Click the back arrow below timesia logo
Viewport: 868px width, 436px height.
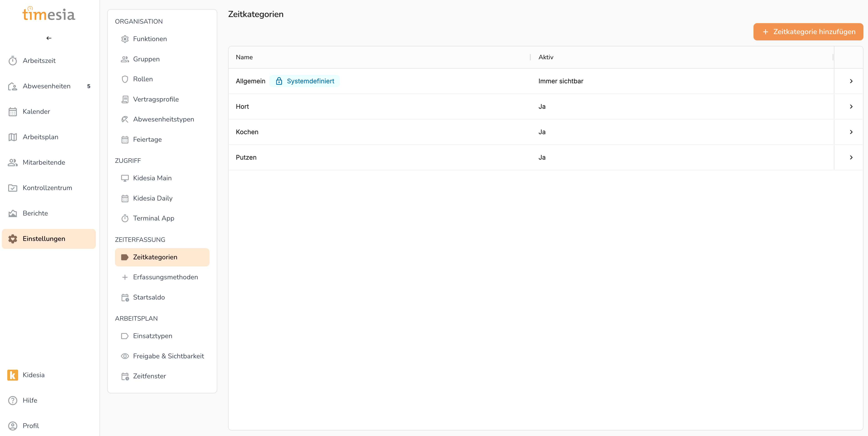[x=49, y=38]
